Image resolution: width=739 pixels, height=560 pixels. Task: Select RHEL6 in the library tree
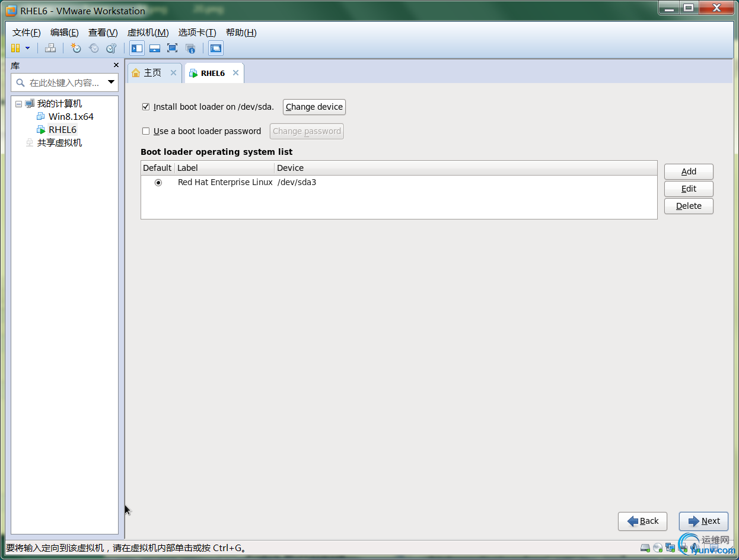coord(62,129)
